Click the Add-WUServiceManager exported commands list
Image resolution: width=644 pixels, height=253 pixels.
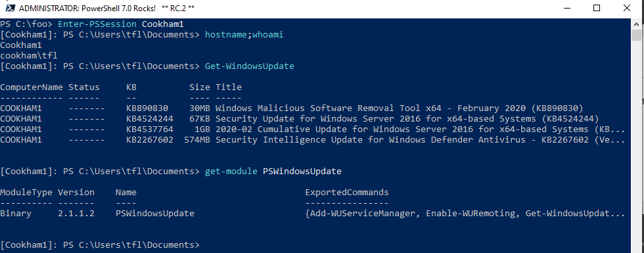465,213
